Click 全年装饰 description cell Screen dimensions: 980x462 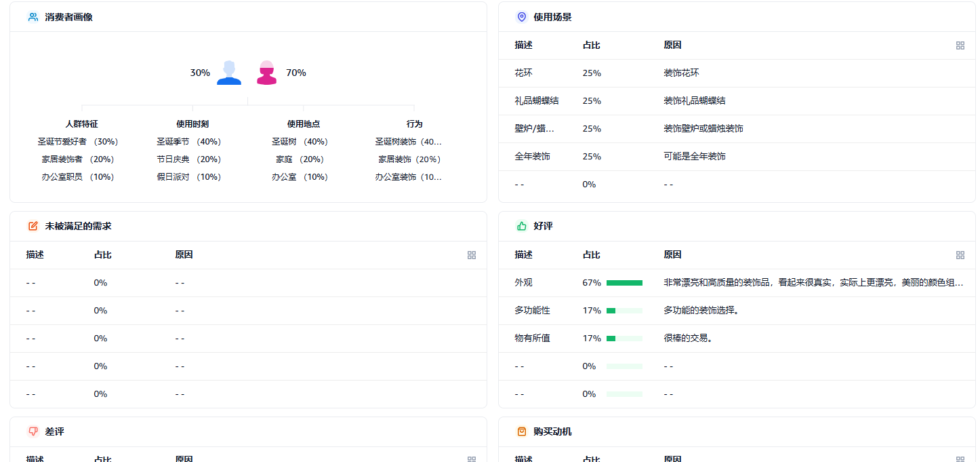point(532,157)
